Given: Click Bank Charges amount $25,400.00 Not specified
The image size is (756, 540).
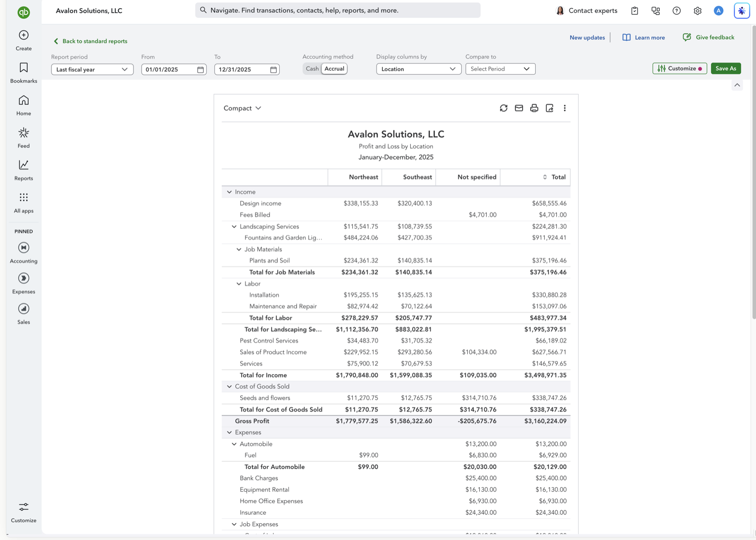Looking at the screenshot, I should pos(481,478).
